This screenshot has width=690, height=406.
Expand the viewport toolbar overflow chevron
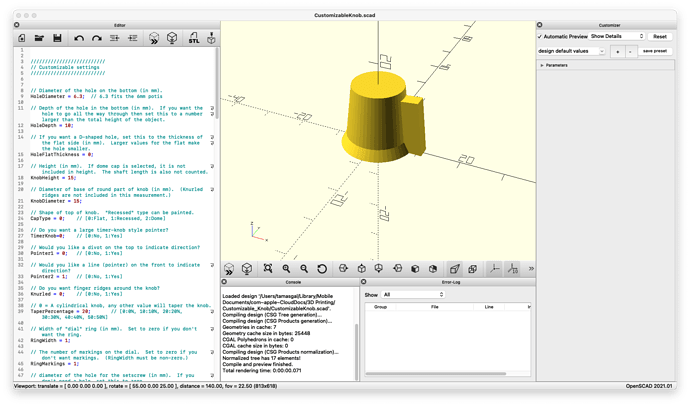pyautogui.click(x=531, y=269)
